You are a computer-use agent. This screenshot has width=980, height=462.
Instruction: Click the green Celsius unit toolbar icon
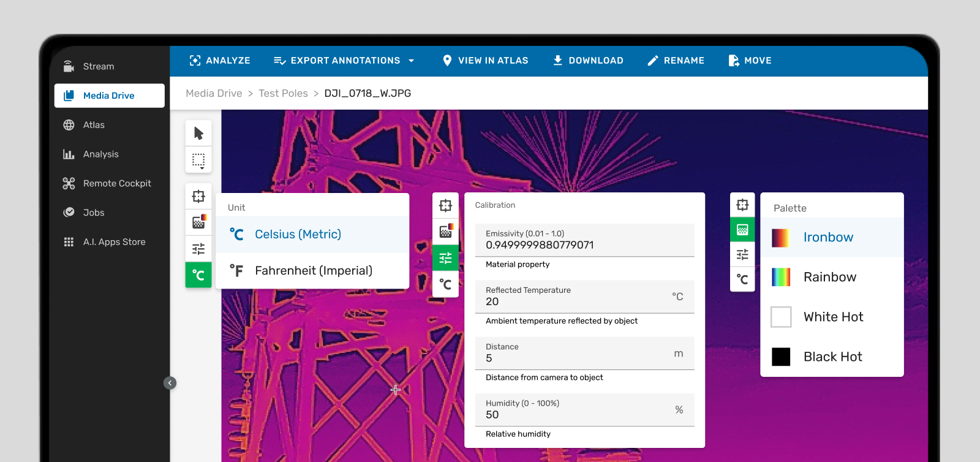pyautogui.click(x=198, y=275)
